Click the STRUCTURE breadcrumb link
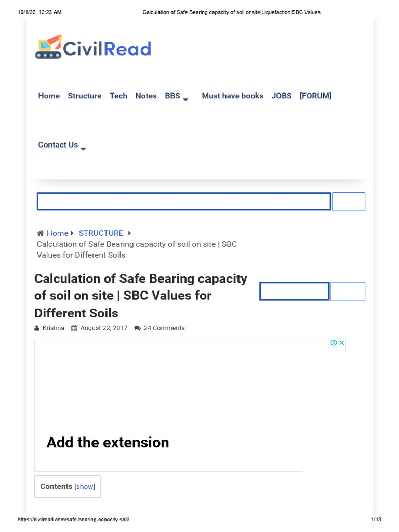Screen dimensions: 399x532 [101, 233]
